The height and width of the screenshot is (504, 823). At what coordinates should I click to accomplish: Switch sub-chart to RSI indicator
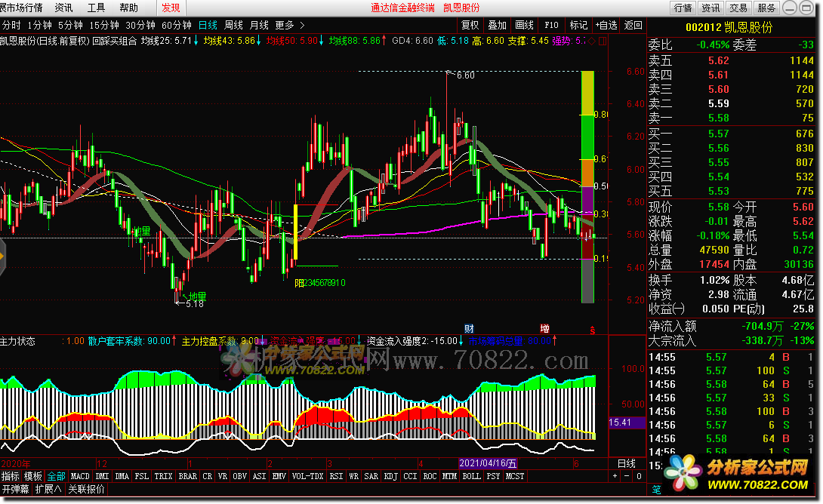(336, 476)
